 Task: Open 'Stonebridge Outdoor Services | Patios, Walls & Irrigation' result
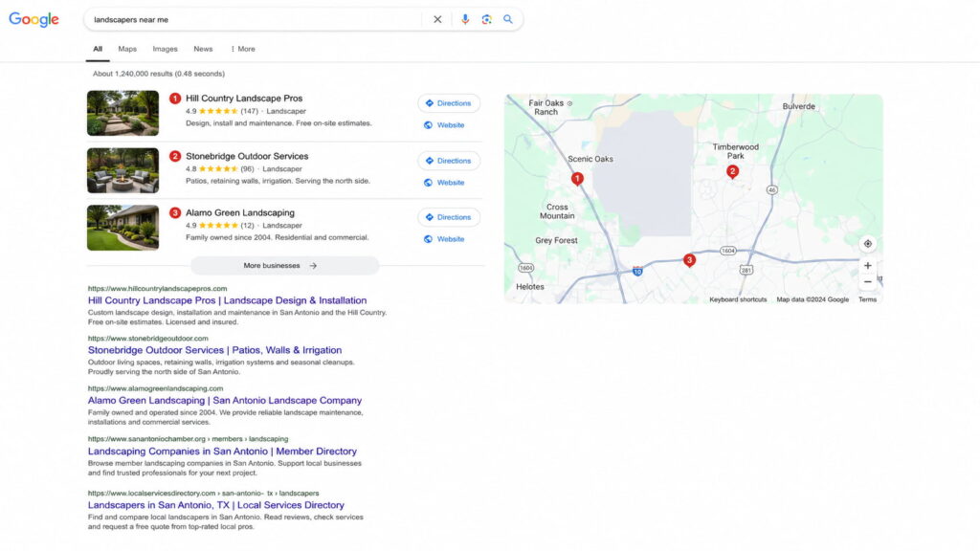(x=215, y=350)
